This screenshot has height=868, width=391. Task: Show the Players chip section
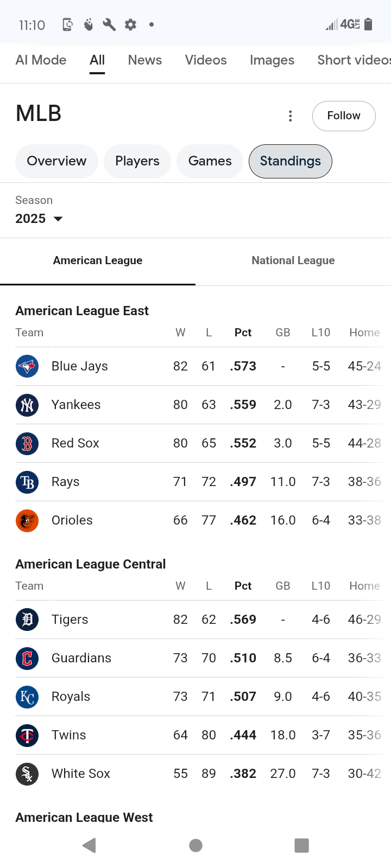coord(137,161)
